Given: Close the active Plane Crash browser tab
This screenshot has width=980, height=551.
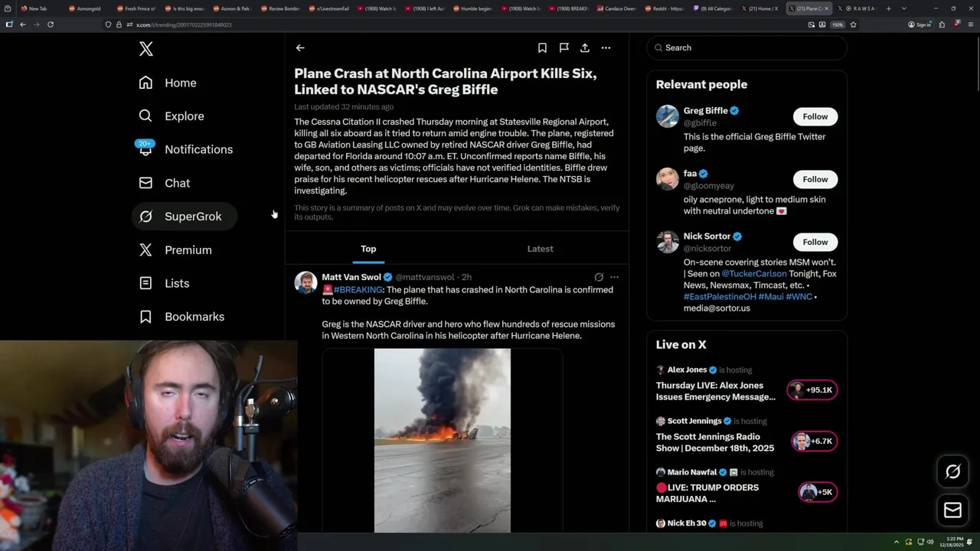Looking at the screenshot, I should coord(825,8).
